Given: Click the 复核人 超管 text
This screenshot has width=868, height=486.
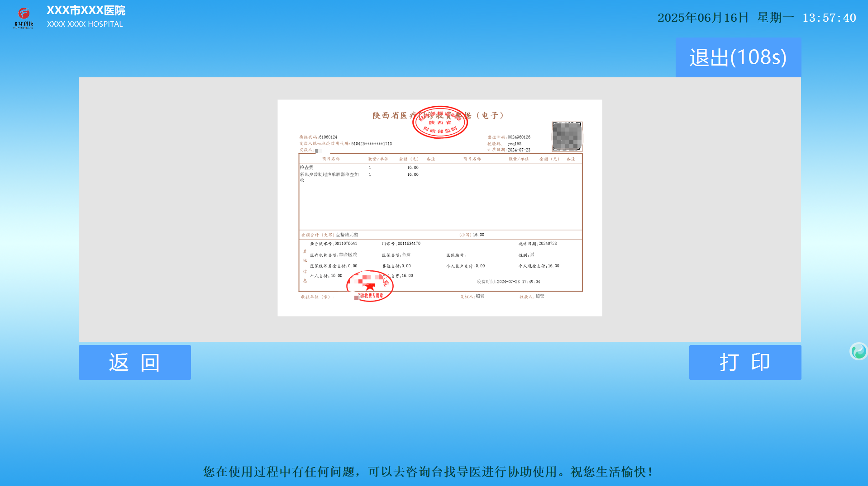Looking at the screenshot, I should click(x=472, y=297).
